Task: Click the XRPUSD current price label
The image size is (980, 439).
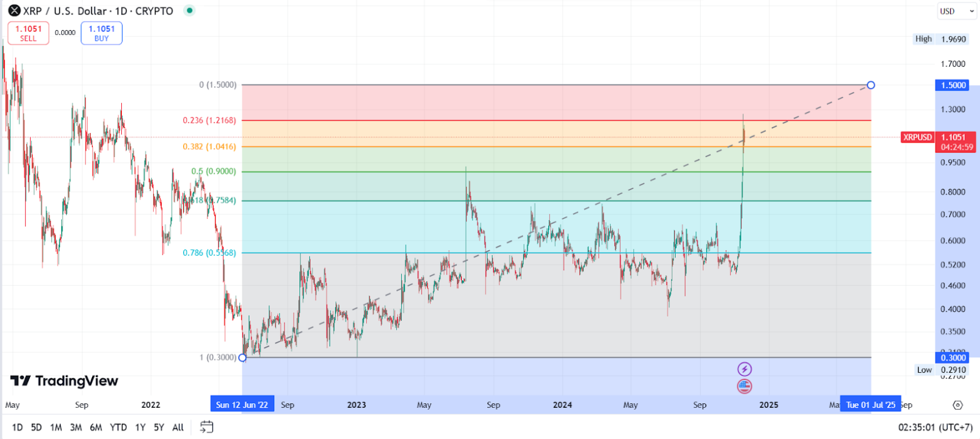Action: tap(917, 137)
